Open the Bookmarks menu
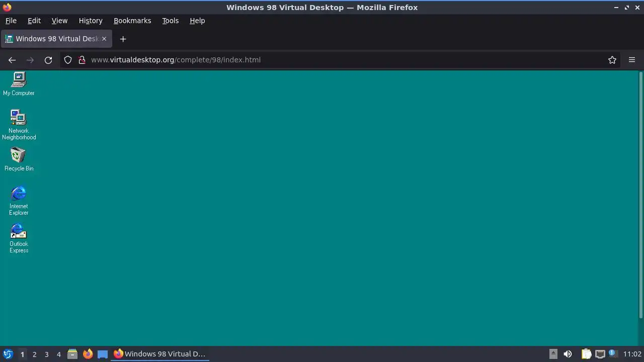 (132, 21)
